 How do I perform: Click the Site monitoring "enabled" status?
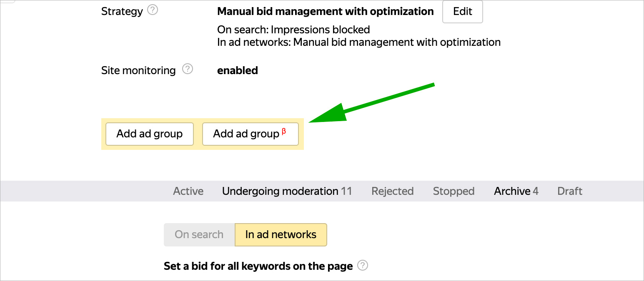238,70
